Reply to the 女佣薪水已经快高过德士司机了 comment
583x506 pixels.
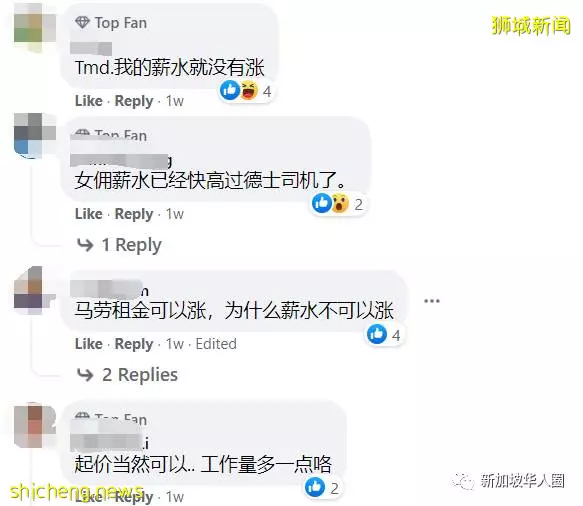pyautogui.click(x=134, y=214)
